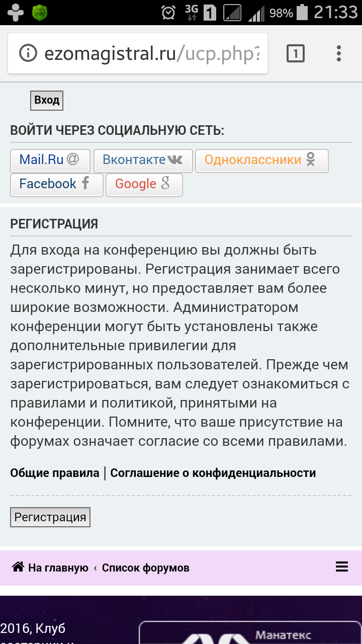Sign in with Google
The image size is (362, 644).
[x=144, y=185]
